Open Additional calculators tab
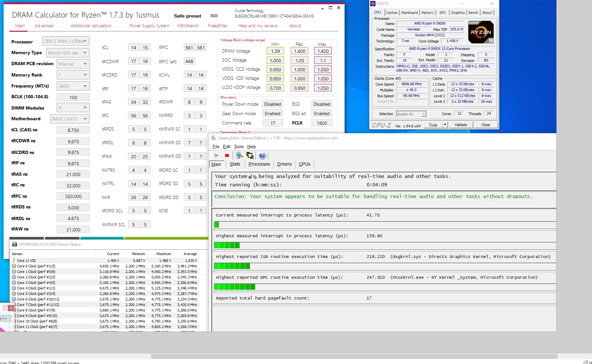 click(91, 26)
